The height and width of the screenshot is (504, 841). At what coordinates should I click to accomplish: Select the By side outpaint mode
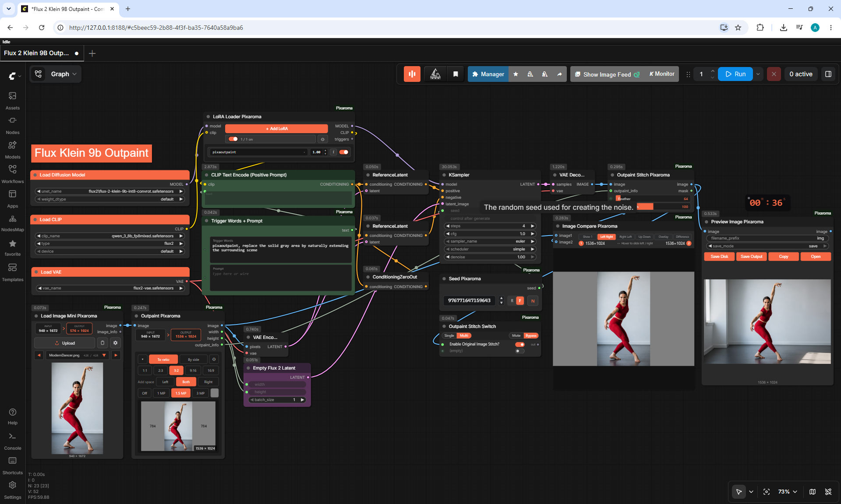(x=194, y=359)
